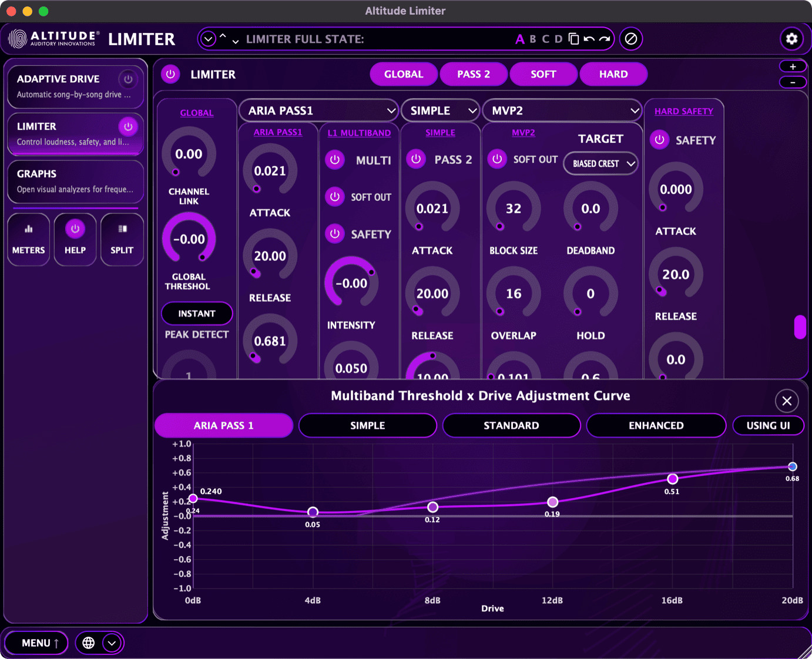Open the SIMPLE algorithm dropdown
This screenshot has height=659, width=812.
441,110
